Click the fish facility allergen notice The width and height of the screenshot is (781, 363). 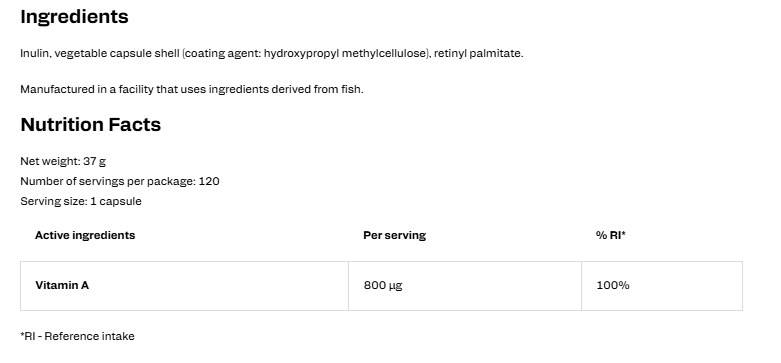[192, 90]
